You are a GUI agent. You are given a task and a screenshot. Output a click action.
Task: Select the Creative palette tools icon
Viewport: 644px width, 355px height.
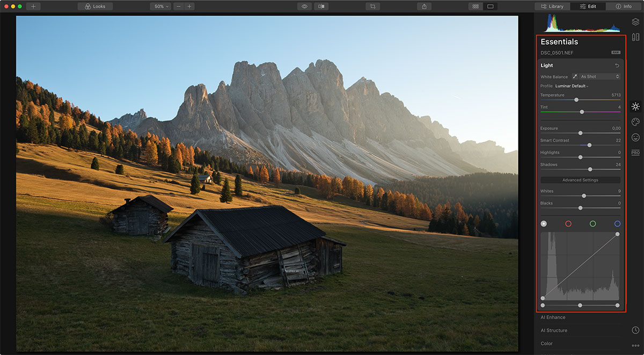pos(635,122)
